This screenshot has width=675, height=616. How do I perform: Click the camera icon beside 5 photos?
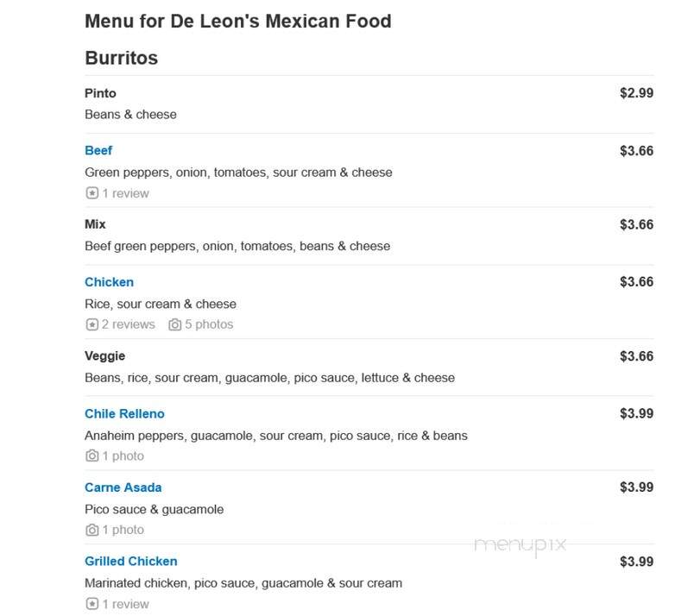tap(174, 324)
